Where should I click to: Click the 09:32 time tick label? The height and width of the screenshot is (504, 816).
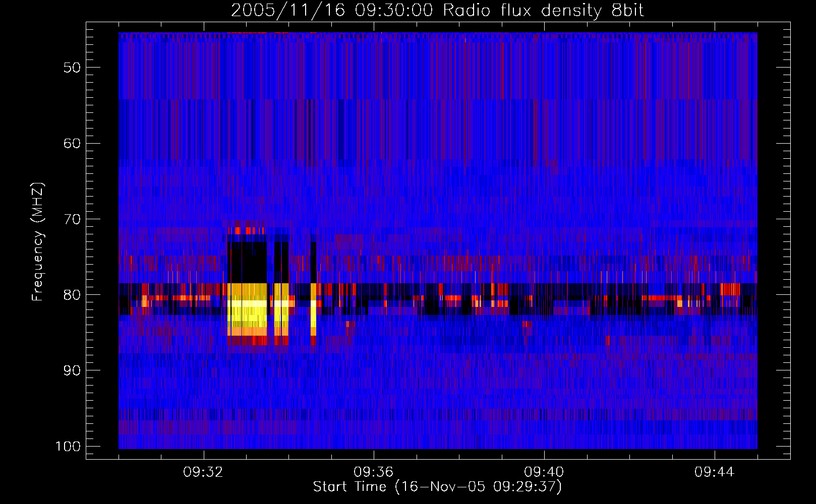pyautogui.click(x=203, y=472)
